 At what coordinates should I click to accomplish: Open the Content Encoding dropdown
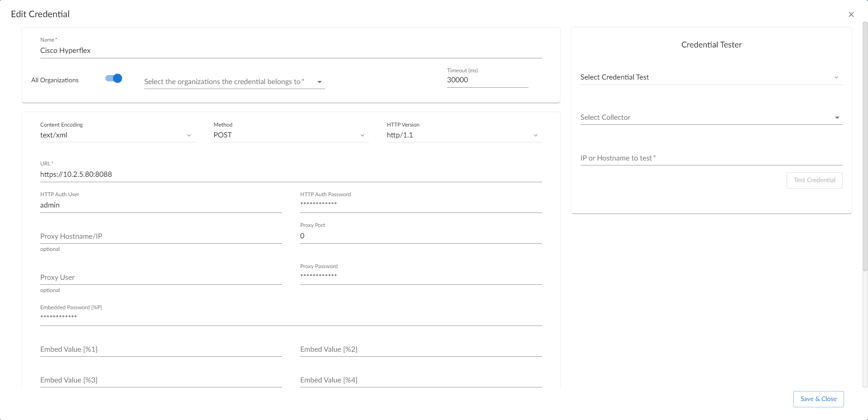[x=118, y=135]
